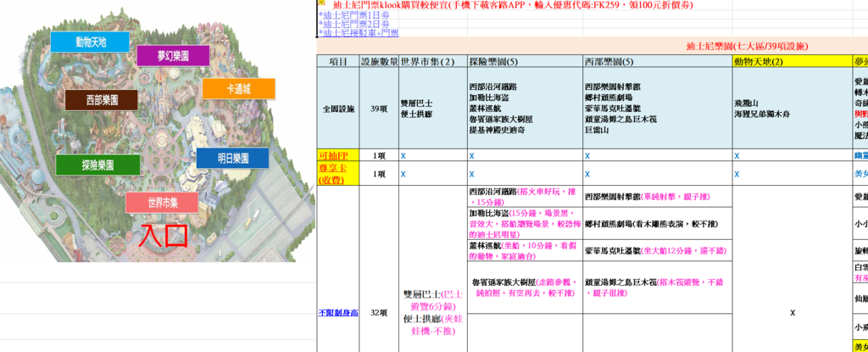Select the yellow 動物天地(2) column header

coord(793,62)
